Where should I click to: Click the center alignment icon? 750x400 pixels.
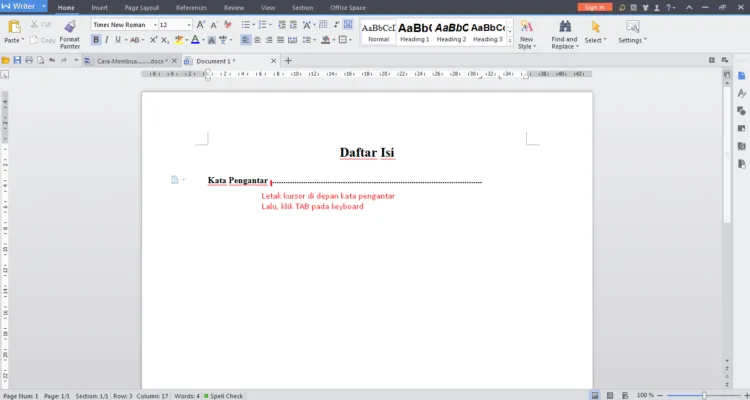click(x=257, y=40)
